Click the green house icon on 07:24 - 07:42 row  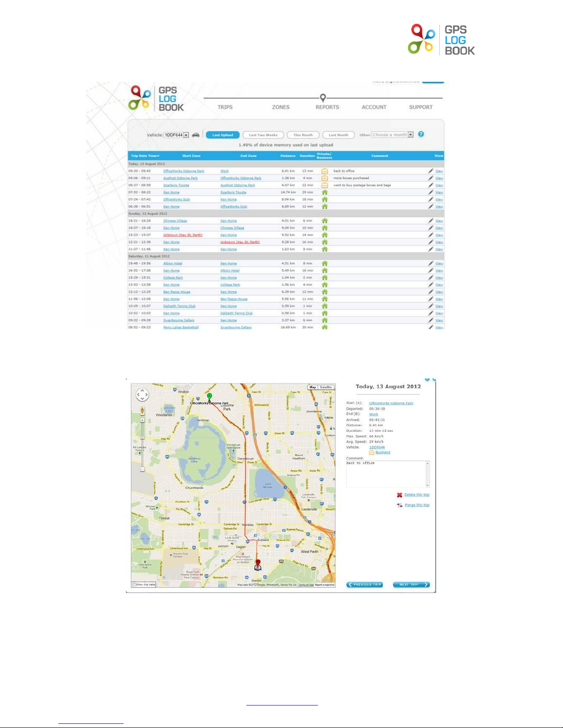[324, 199]
